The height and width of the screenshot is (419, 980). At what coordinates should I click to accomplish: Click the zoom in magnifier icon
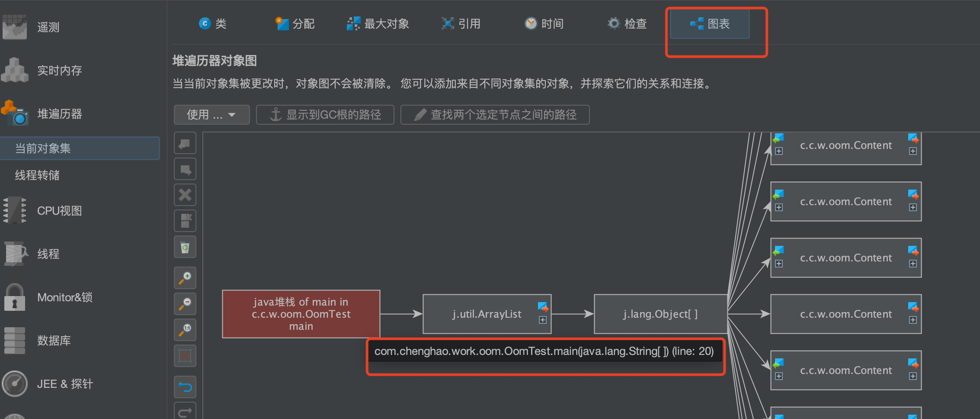(185, 278)
